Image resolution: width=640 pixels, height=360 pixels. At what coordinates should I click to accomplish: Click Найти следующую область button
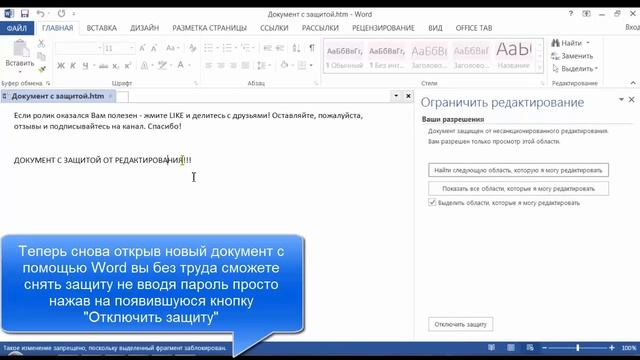(518, 170)
